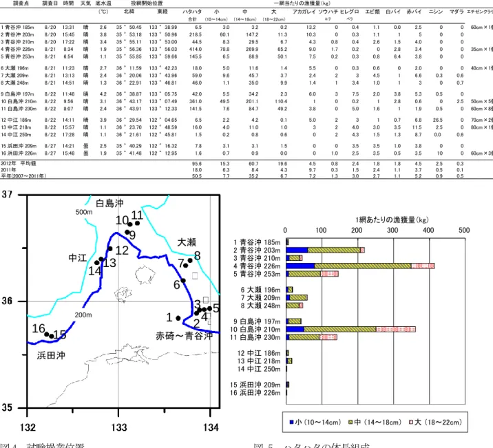Click the '平年(2007〜2011年)' summary row label
Viewport: 493px width, 448px height.
pyautogui.click(x=23, y=176)
